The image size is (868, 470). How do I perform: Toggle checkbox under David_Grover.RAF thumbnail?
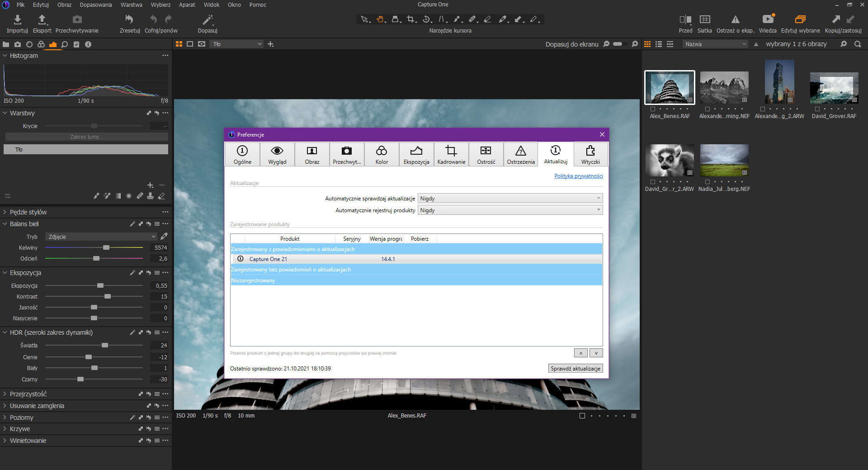click(x=817, y=109)
